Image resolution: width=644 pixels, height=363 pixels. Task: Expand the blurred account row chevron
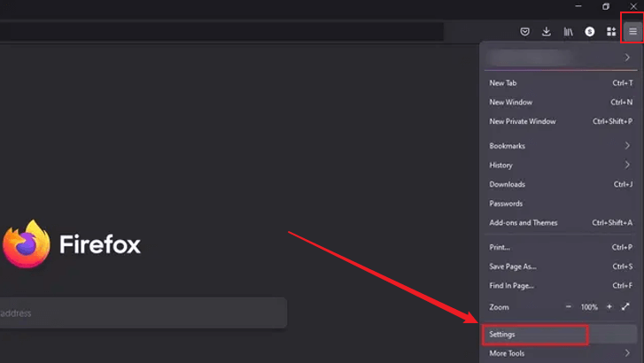[x=627, y=58]
